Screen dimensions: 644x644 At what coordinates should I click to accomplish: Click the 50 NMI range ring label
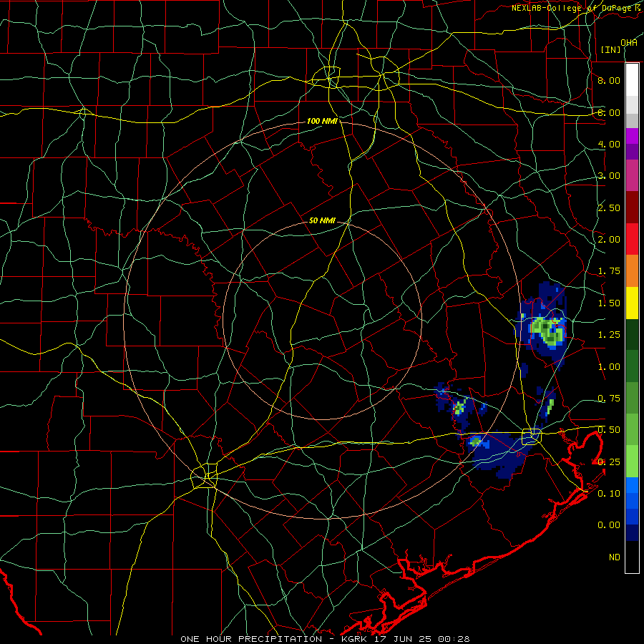[322, 221]
